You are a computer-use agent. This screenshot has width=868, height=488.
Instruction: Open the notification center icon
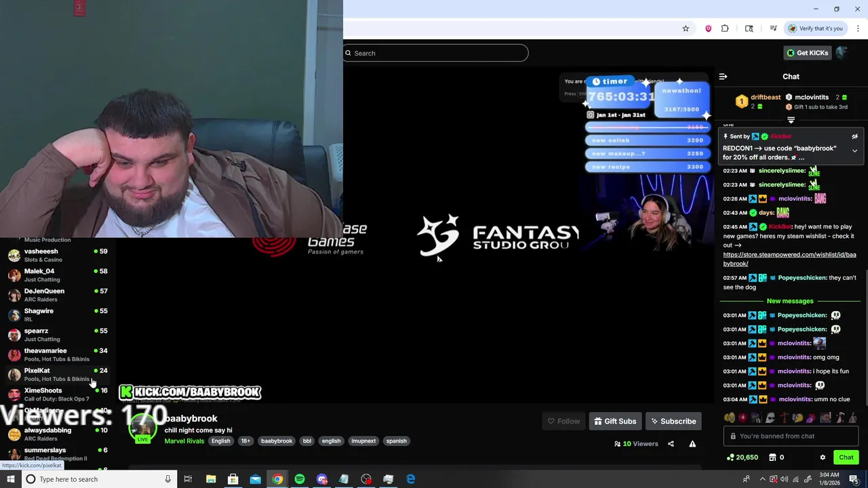[854, 479]
